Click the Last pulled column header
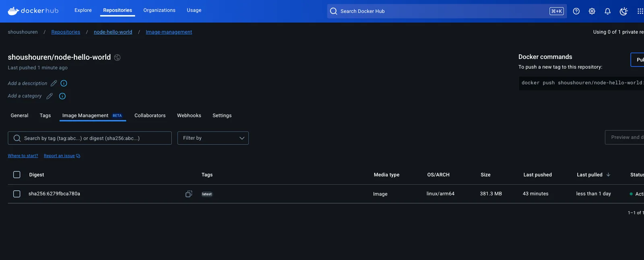 point(589,175)
